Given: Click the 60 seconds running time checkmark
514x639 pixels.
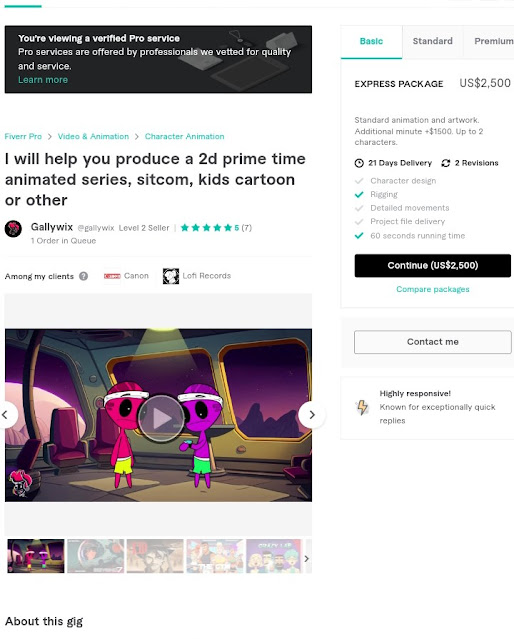Looking at the screenshot, I should tap(359, 236).
